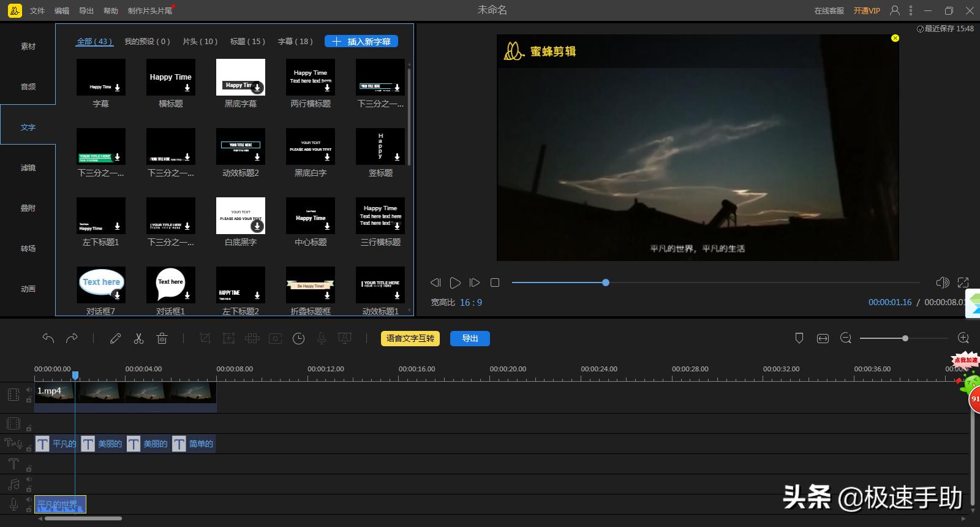Image resolution: width=980 pixels, height=527 pixels.
Task: Open the 16:9 aspect ratio dropdown
Action: pos(471,303)
